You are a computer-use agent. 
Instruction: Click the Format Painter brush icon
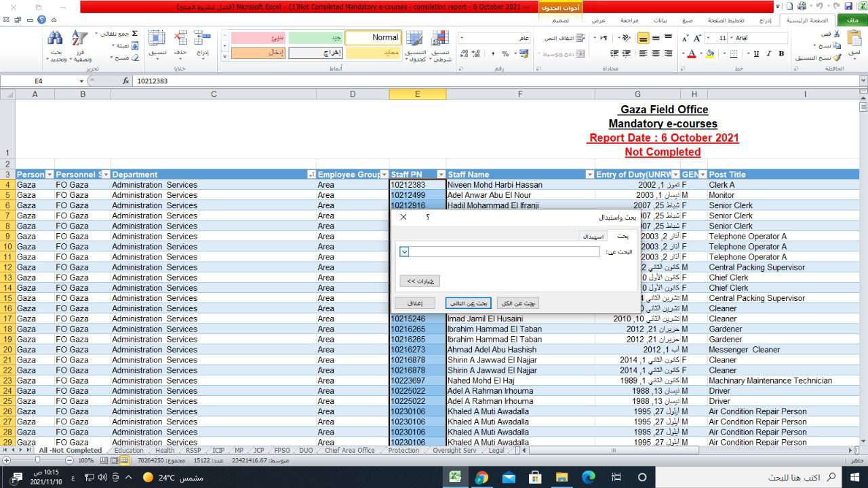tap(837, 58)
